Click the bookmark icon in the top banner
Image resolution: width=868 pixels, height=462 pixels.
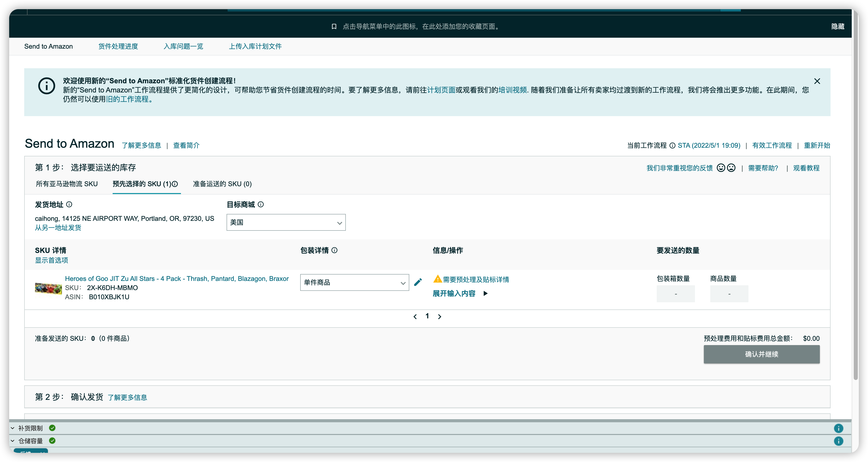[x=334, y=26]
